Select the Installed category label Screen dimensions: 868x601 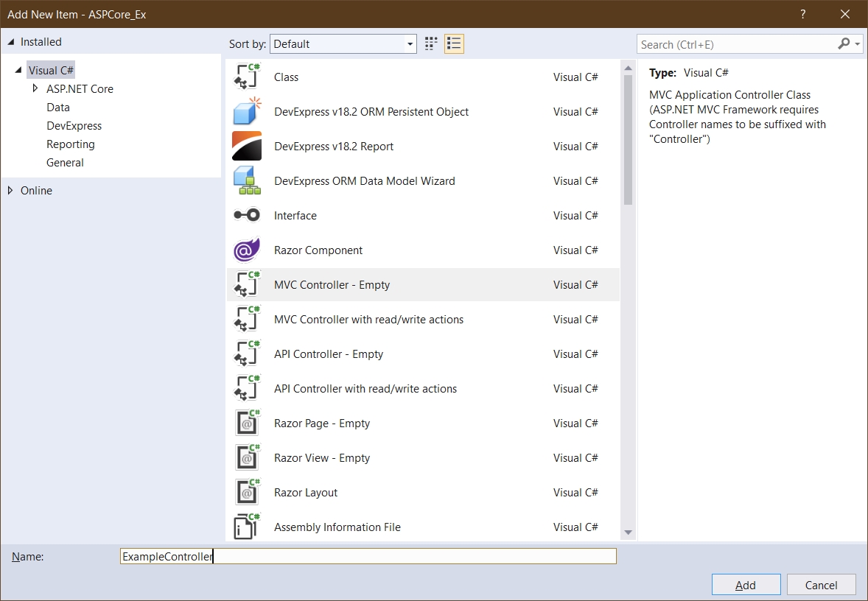tap(41, 42)
